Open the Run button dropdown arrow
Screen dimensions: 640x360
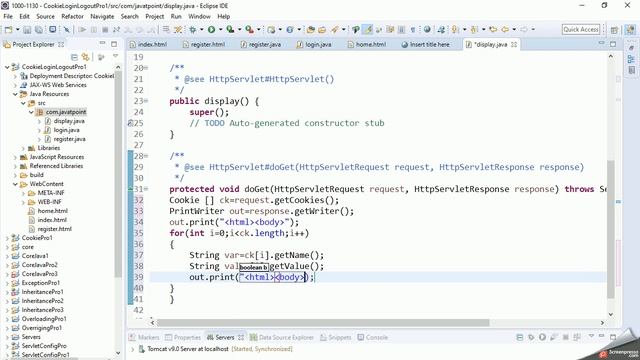point(220,29)
